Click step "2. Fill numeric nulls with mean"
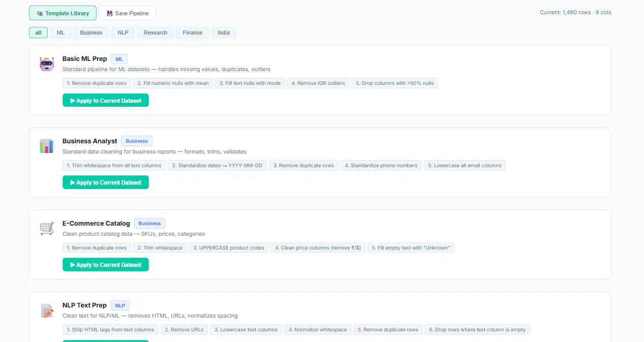Image resolution: width=644 pixels, height=342 pixels. 173,83
